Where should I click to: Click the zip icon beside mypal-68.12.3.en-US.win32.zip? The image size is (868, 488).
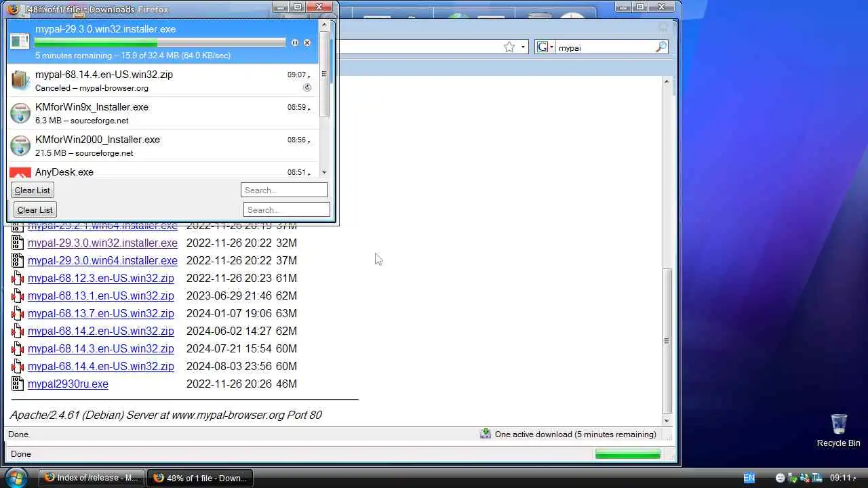coord(18,278)
